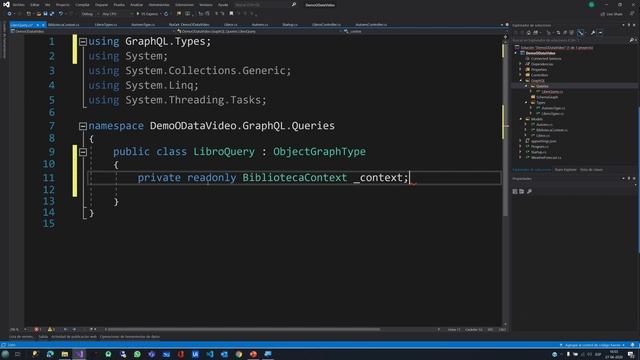640x360 pixels.
Task: Expand the Dependencias node
Action: coord(520,64)
